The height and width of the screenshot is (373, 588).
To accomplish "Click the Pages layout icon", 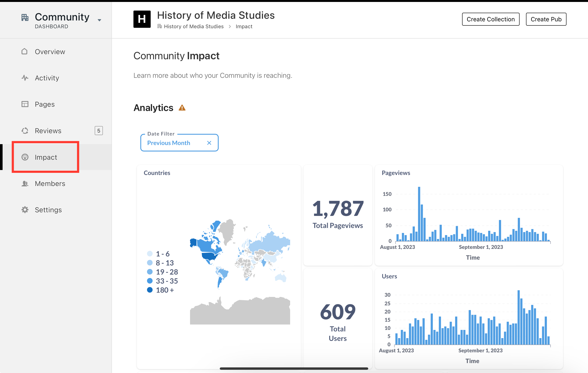I will [x=25, y=104].
